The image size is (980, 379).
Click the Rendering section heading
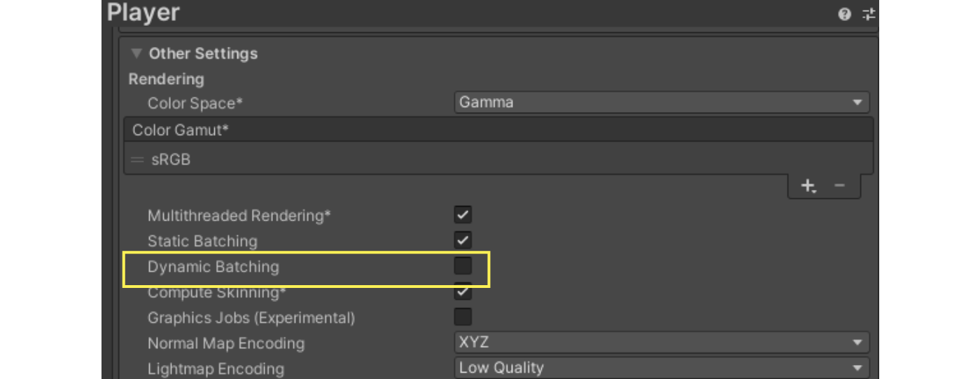click(x=166, y=79)
